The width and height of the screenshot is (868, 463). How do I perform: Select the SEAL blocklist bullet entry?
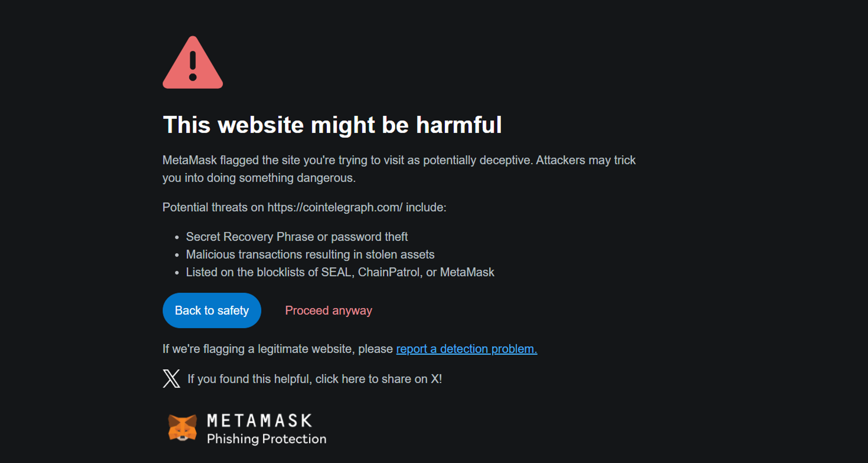340,272
